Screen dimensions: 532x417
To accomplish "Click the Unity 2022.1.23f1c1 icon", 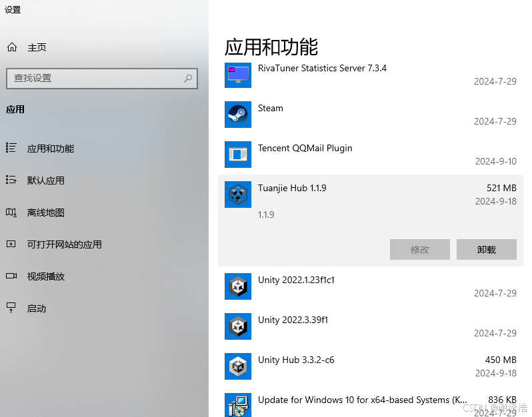I will (x=238, y=286).
